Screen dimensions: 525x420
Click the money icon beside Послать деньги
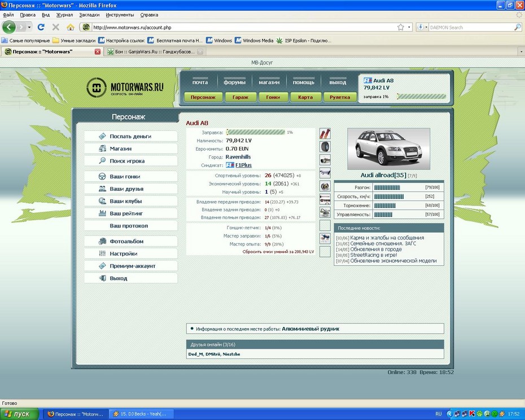[102, 136]
